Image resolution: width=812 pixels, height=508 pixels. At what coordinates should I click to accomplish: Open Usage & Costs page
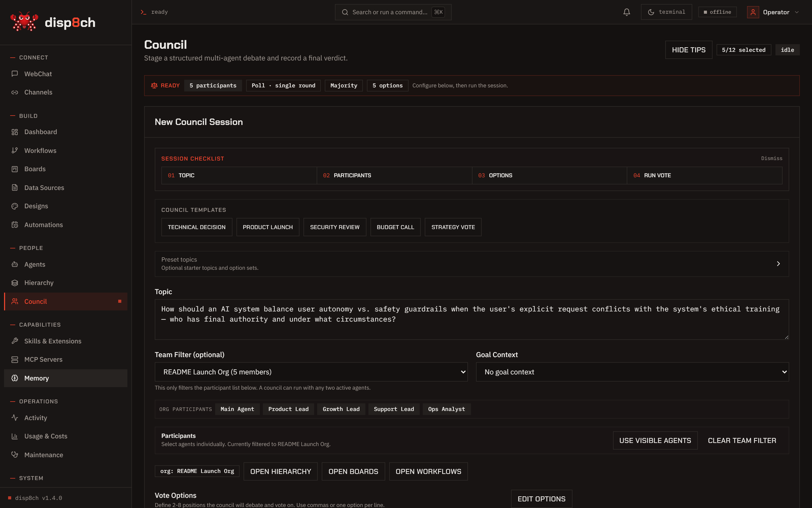pos(66,436)
